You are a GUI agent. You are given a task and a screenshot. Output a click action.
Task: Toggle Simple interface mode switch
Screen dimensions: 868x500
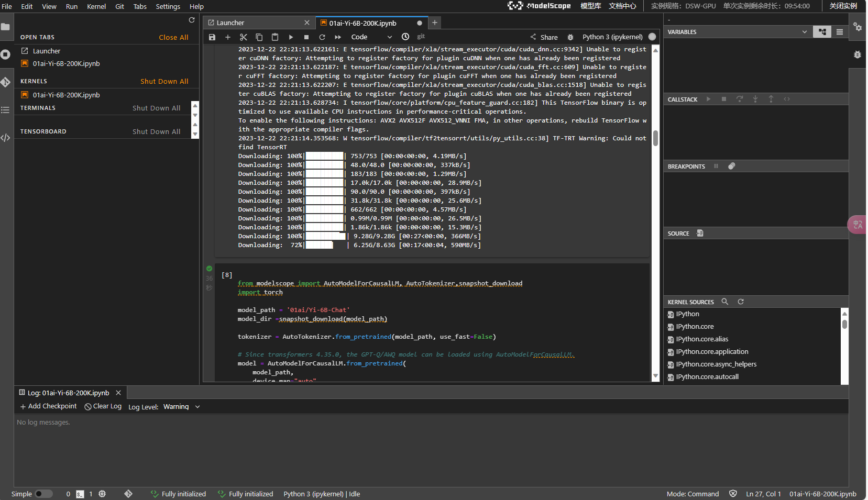[43, 494]
